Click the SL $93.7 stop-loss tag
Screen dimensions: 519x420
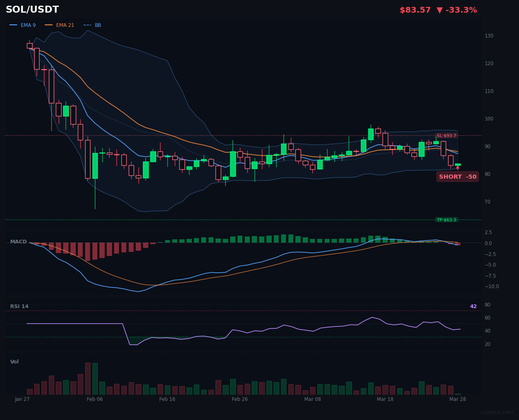point(446,136)
